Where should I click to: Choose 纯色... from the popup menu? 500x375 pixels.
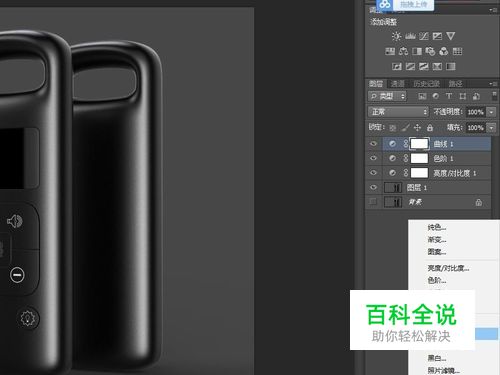437,227
